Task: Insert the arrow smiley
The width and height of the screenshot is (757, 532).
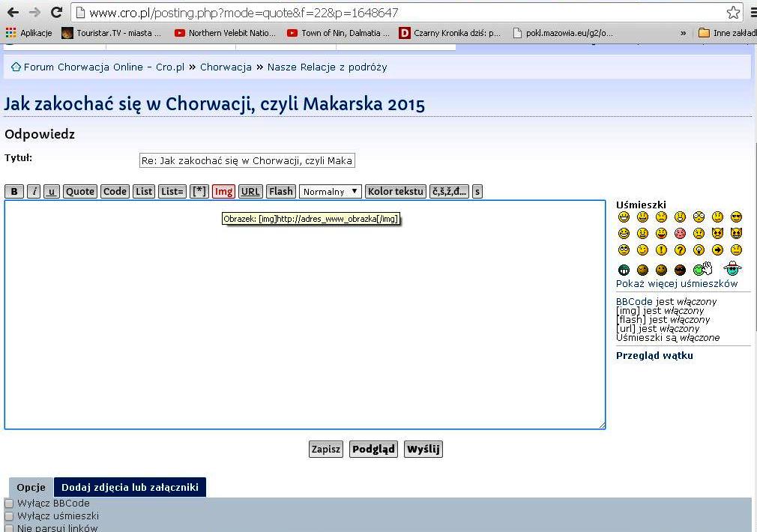Action: tap(717, 250)
